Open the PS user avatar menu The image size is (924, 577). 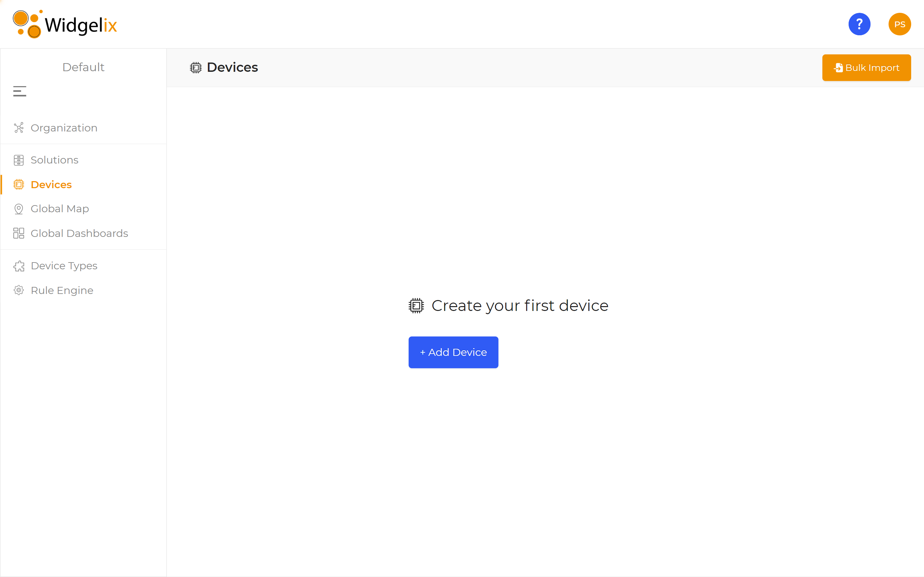pyautogui.click(x=900, y=24)
